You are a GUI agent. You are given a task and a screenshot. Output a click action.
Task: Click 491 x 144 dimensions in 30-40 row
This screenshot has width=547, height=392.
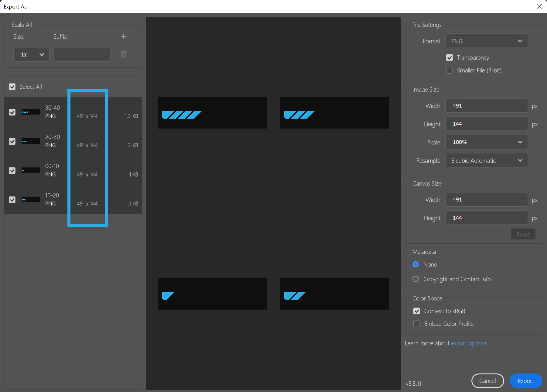coord(87,116)
